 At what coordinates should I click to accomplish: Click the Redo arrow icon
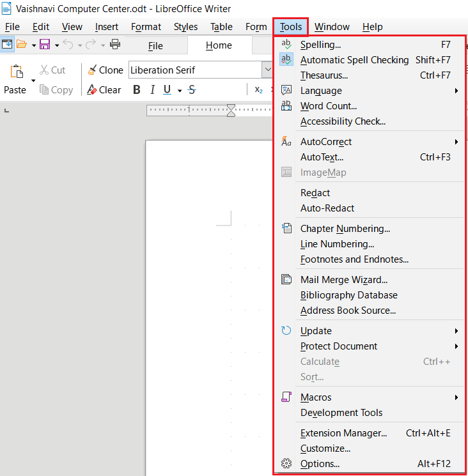tap(91, 44)
